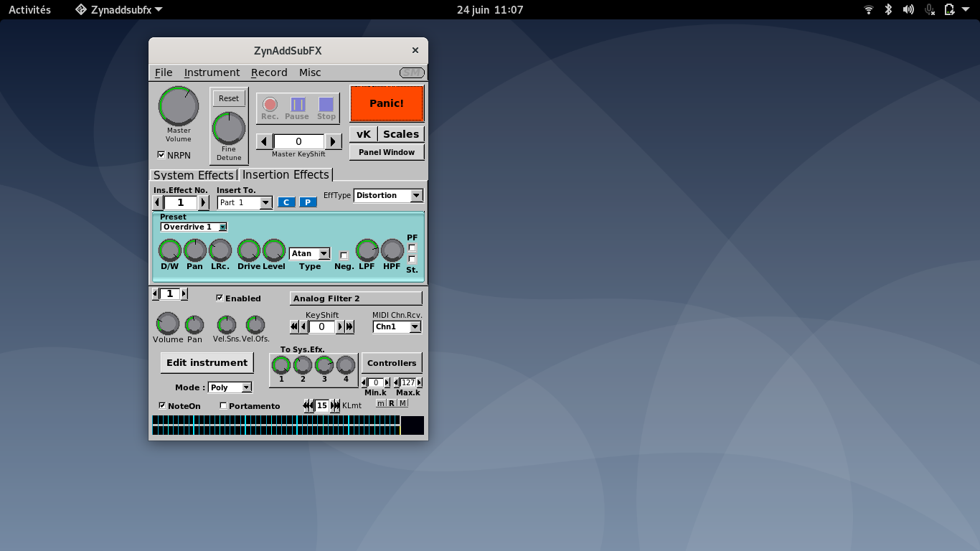
Task: Click the blue C copy button
Action: pyautogui.click(x=286, y=202)
